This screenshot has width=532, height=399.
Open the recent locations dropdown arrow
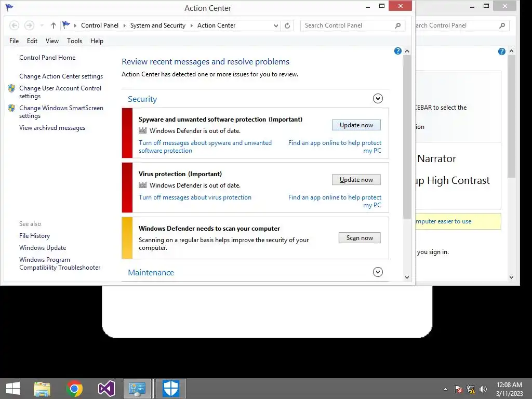pos(42,25)
